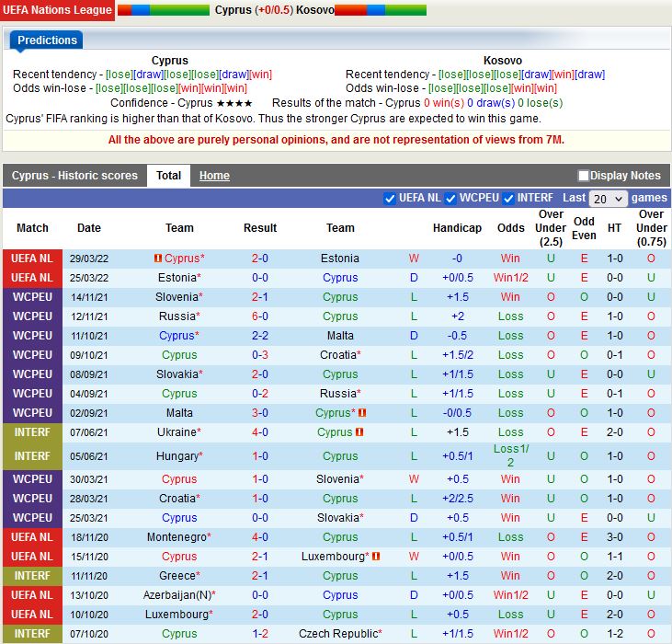Click the UEFA Nations League header badge
Image resolution: width=672 pixels, height=644 pixels.
[57, 10]
